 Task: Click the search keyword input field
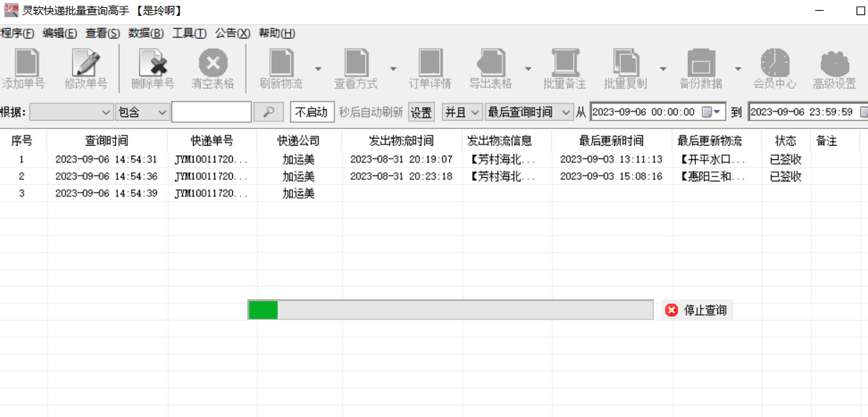tap(212, 112)
